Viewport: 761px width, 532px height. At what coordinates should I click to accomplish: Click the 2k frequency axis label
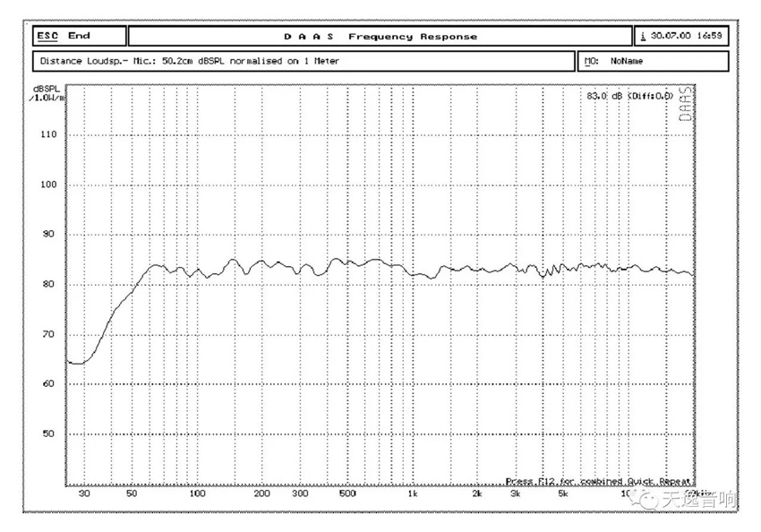[x=476, y=494]
